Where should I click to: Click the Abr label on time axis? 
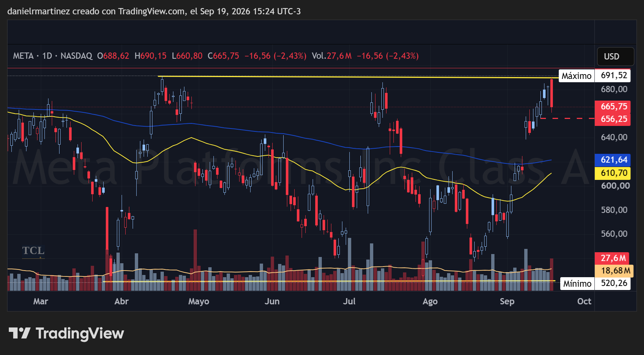[122, 301]
